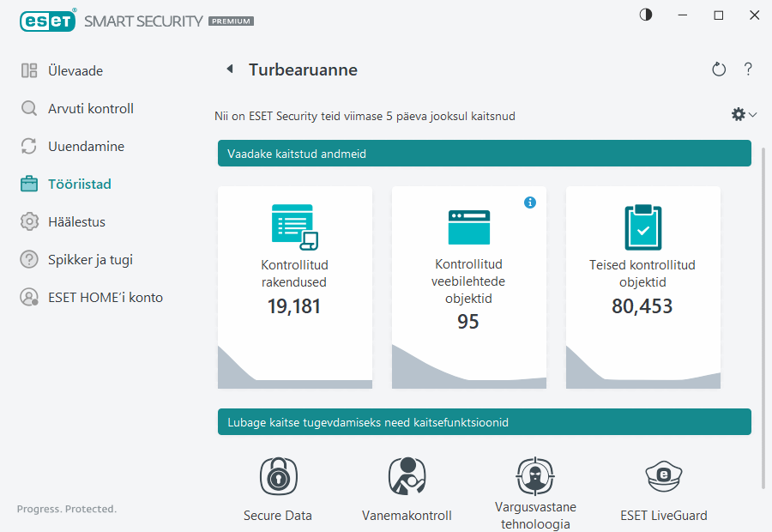Click the Uuendamine refresh icon

pyautogui.click(x=27, y=146)
